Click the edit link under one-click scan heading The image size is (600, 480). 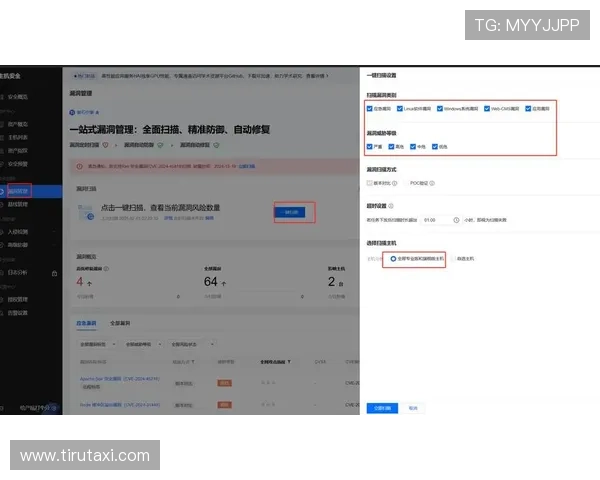[209, 218]
